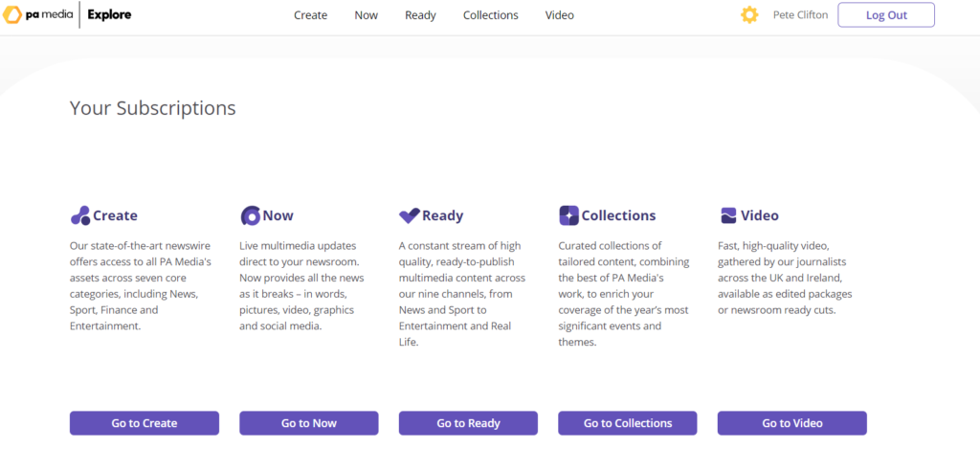Switch to Video in the top navigation

[560, 15]
